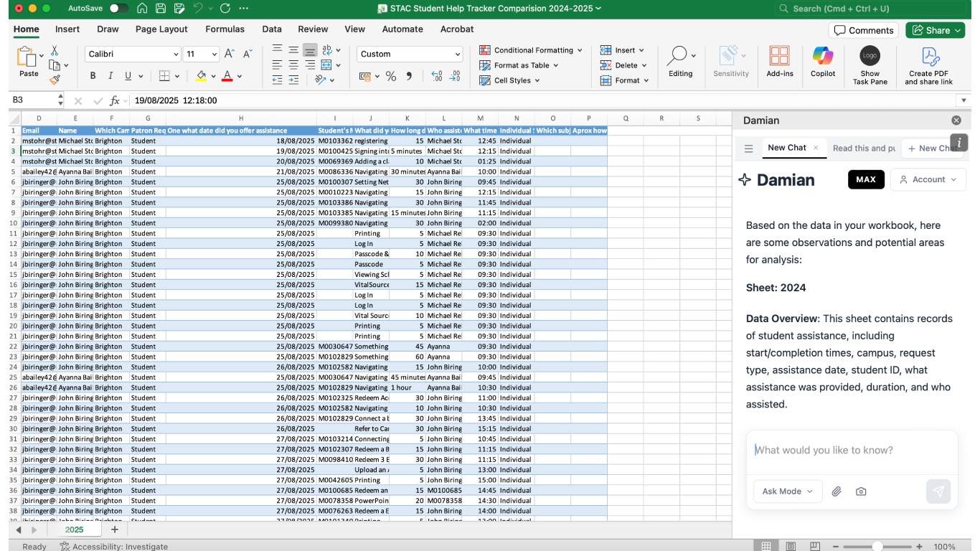980x551 pixels.
Task: Click the attachment paperclip icon
Action: click(x=836, y=491)
